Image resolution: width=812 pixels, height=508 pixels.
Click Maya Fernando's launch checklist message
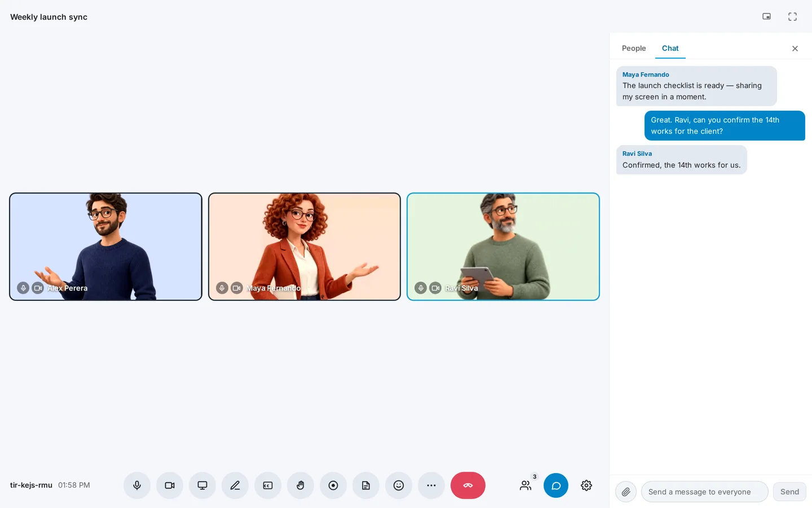click(696, 86)
